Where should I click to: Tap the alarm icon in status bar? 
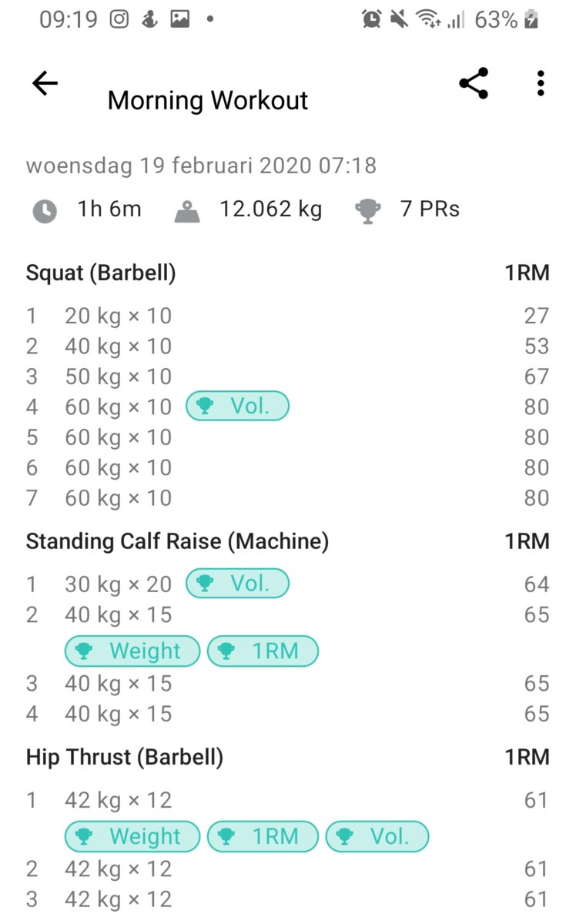pos(372,19)
